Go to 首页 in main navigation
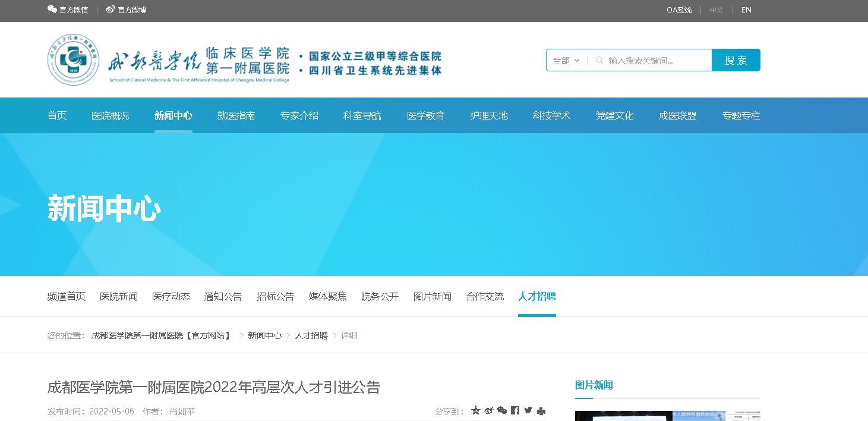 point(57,115)
